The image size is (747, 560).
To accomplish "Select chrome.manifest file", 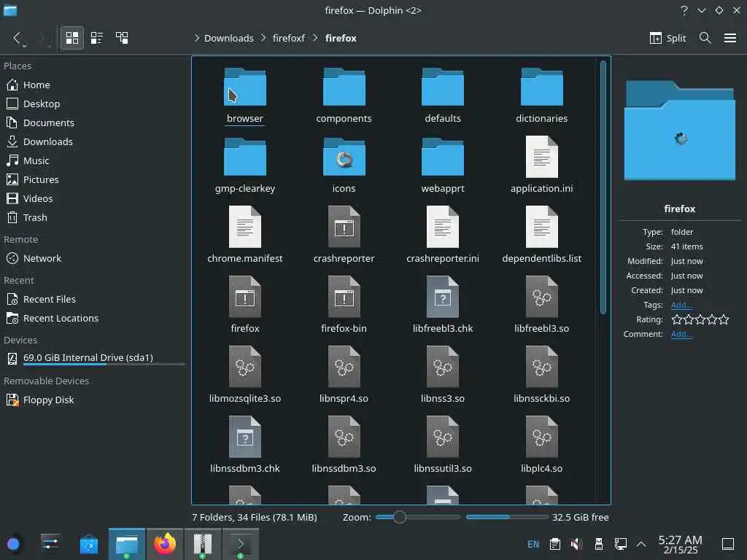I will pyautogui.click(x=245, y=236).
